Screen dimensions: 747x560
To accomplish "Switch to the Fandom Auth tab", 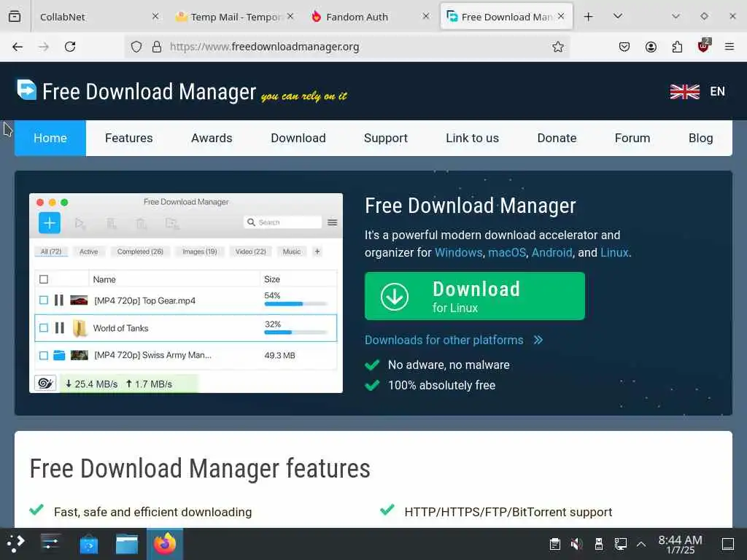I will (x=371, y=17).
